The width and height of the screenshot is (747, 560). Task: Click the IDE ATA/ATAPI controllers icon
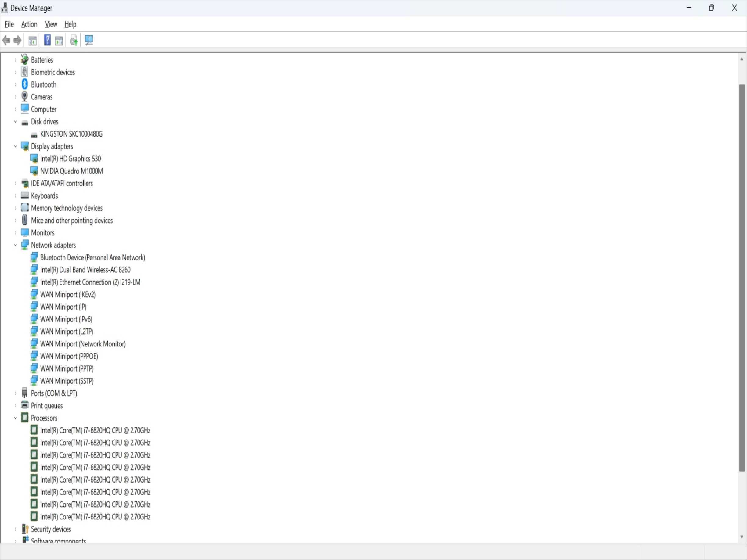25,183
